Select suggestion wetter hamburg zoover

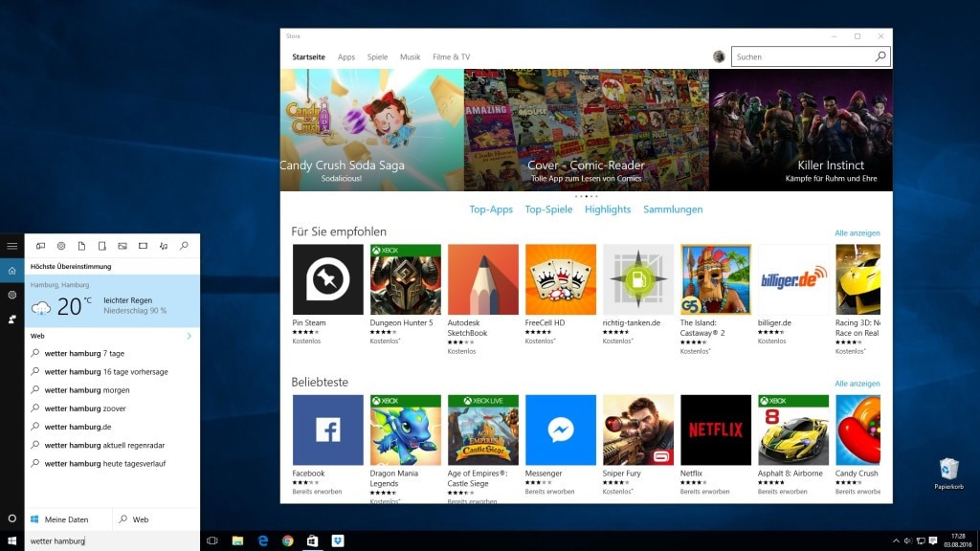[x=113, y=408]
